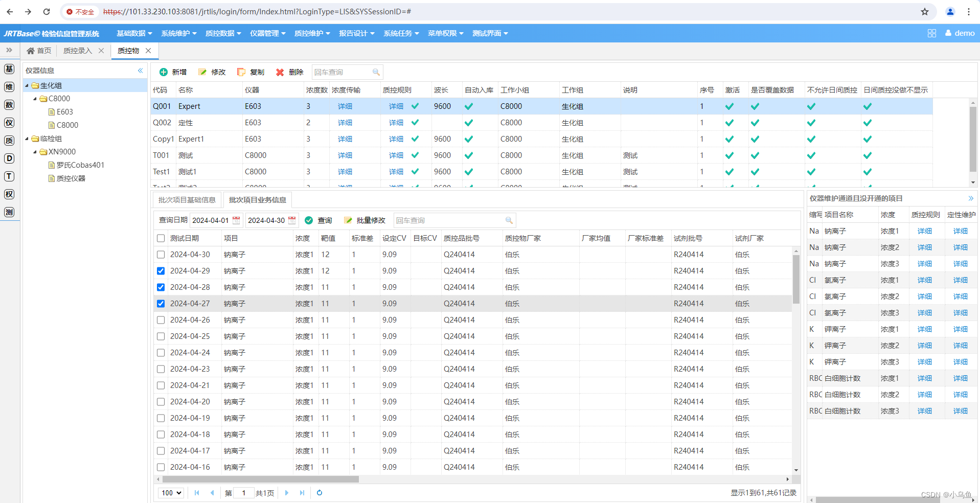Open the 质控数据 dropdown menu

pyautogui.click(x=223, y=33)
